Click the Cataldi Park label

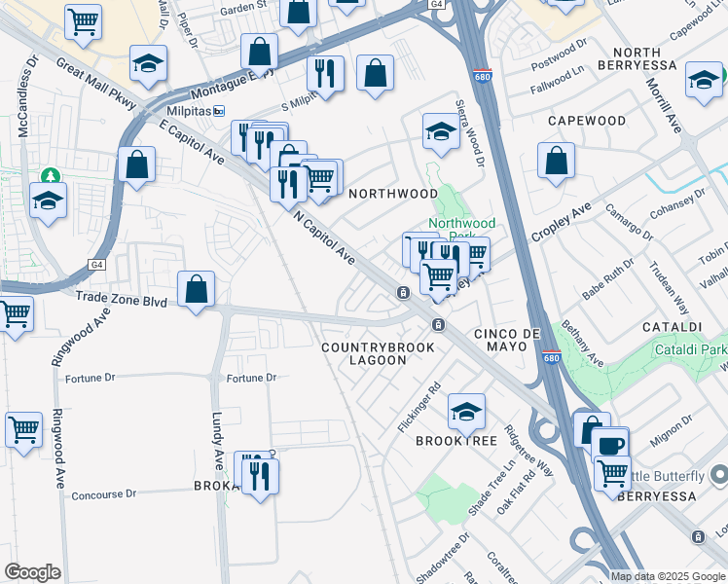click(x=691, y=349)
